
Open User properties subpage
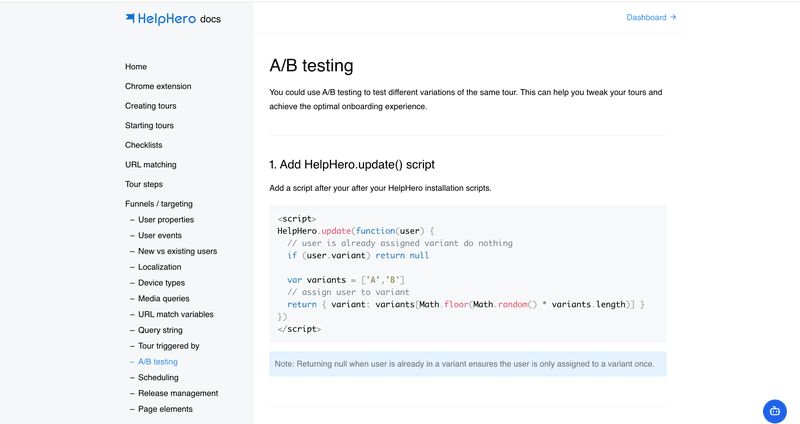[x=166, y=220]
